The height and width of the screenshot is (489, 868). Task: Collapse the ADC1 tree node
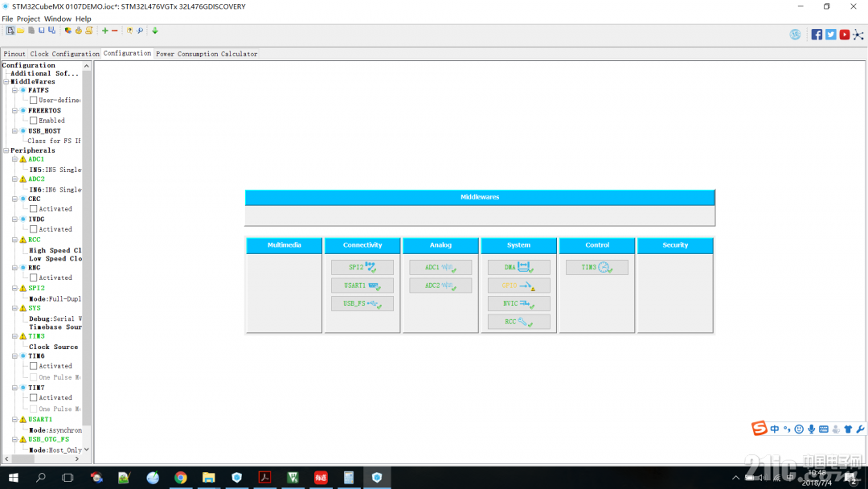(15, 159)
